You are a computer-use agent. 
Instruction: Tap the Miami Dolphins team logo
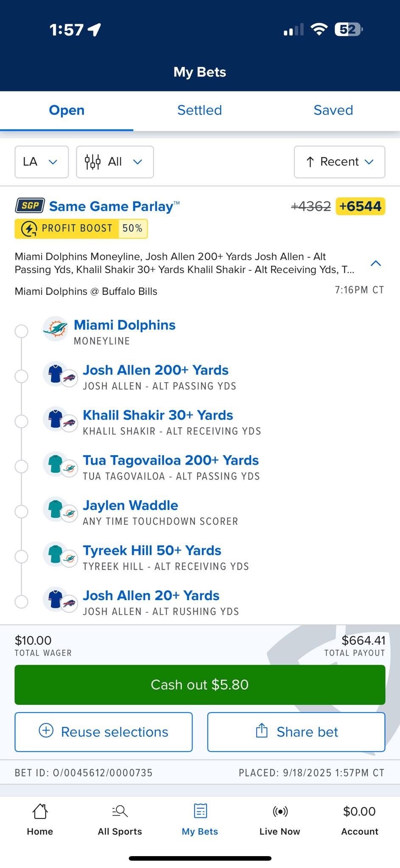point(56,328)
